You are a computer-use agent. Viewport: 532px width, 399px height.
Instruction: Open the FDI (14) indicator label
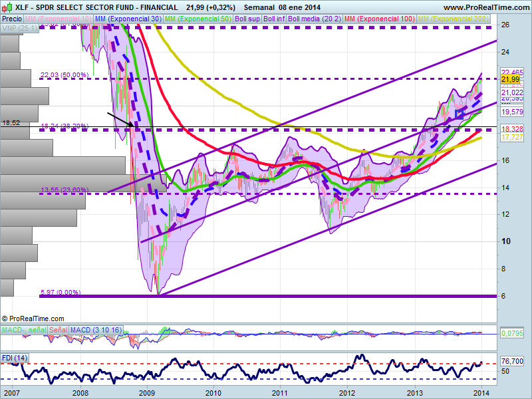pyautogui.click(x=15, y=358)
